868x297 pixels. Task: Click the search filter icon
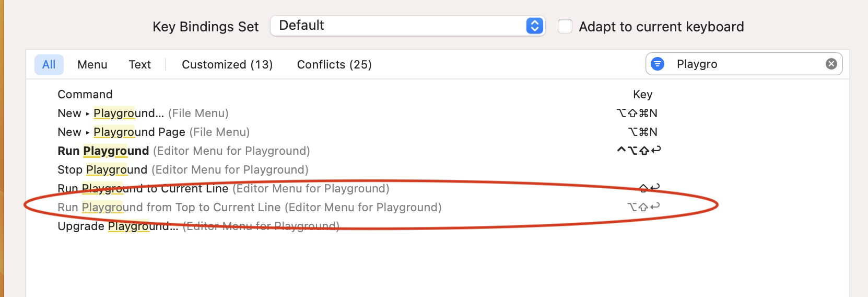pyautogui.click(x=658, y=64)
